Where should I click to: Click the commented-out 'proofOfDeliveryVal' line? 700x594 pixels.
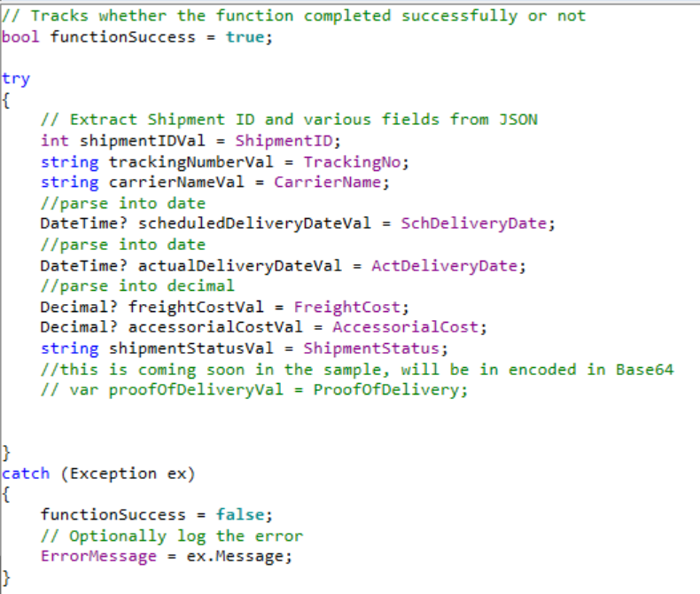coord(254,390)
